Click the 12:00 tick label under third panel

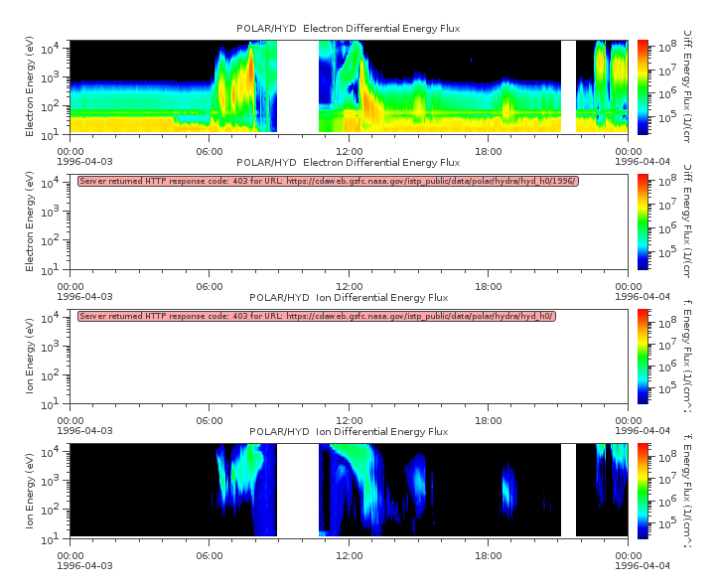pyautogui.click(x=349, y=419)
